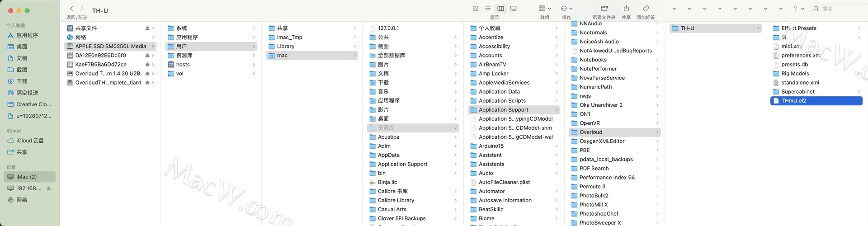The width and height of the screenshot is (868, 226).
Task: Expand the Permute 3 folder chevron
Action: 657,186
